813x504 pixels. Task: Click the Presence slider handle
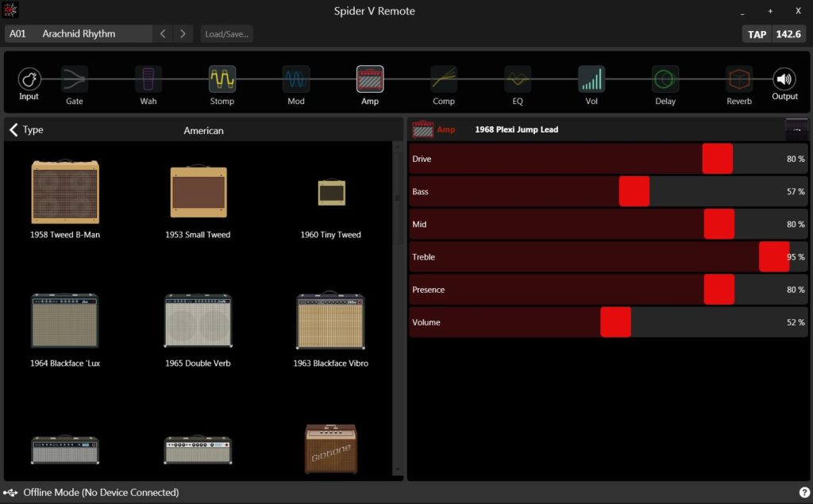[719, 290]
